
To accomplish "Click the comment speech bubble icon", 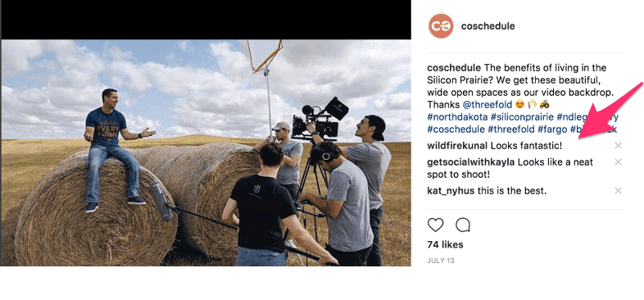I will pyautogui.click(x=463, y=225).
